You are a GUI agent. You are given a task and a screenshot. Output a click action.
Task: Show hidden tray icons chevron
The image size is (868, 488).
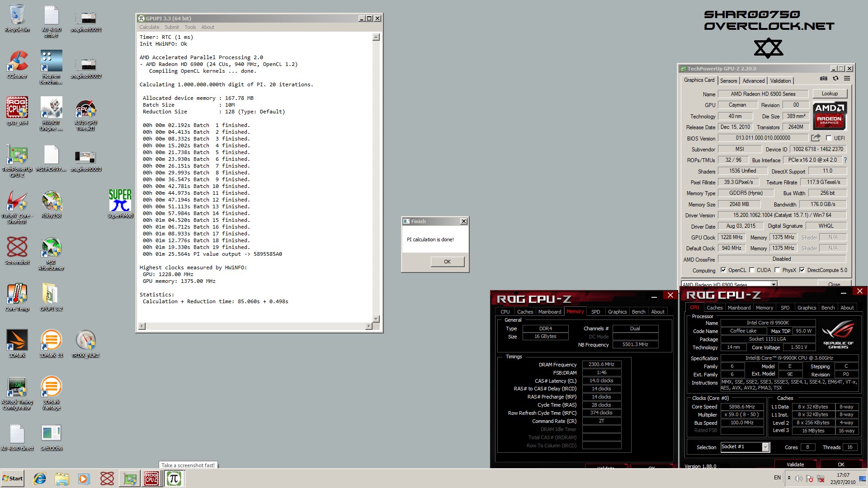pyautogui.click(x=789, y=478)
